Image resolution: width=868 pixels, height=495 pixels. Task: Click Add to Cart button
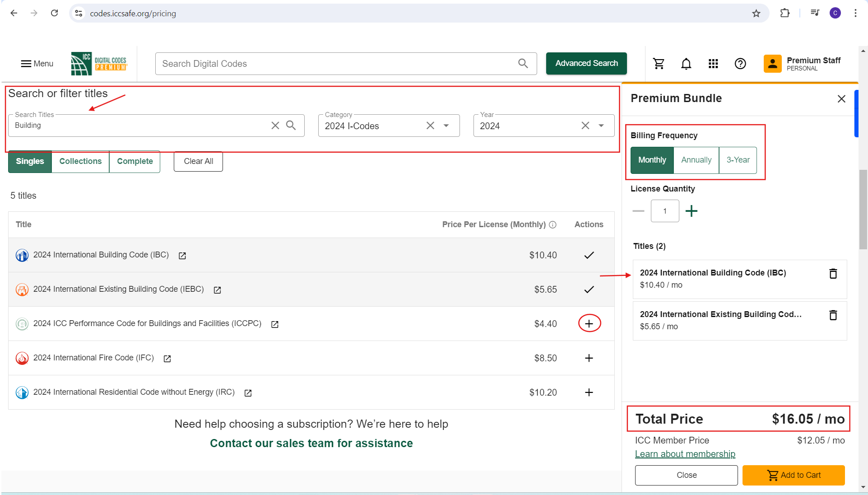[793, 475]
